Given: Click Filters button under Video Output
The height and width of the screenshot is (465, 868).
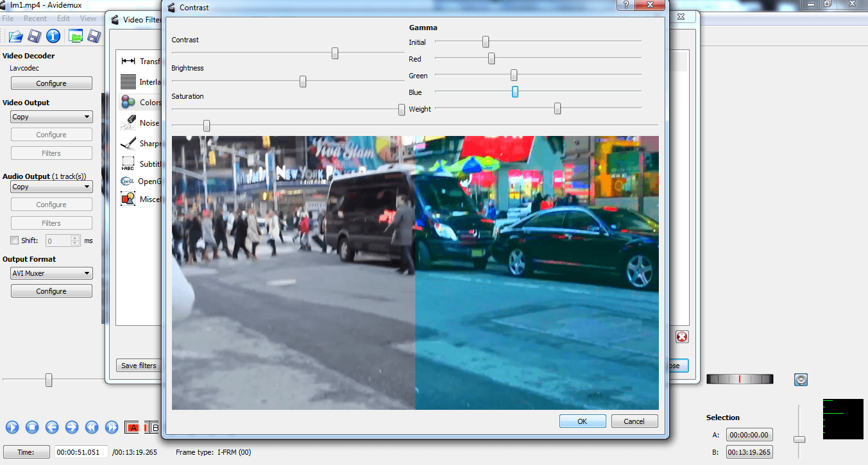Looking at the screenshot, I should click(x=51, y=153).
